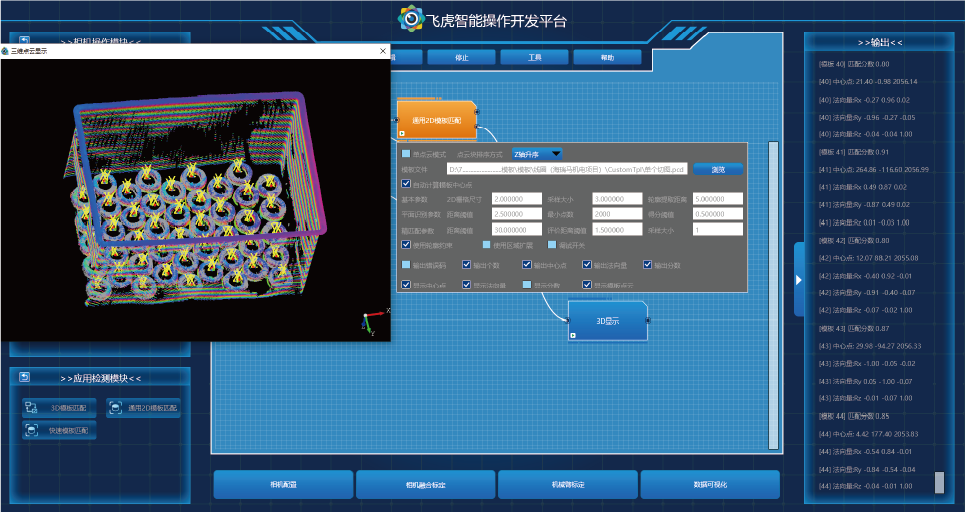Click the 3D模板匹配 module icon
The width and height of the screenshot is (966, 513).
pyautogui.click(x=31, y=408)
